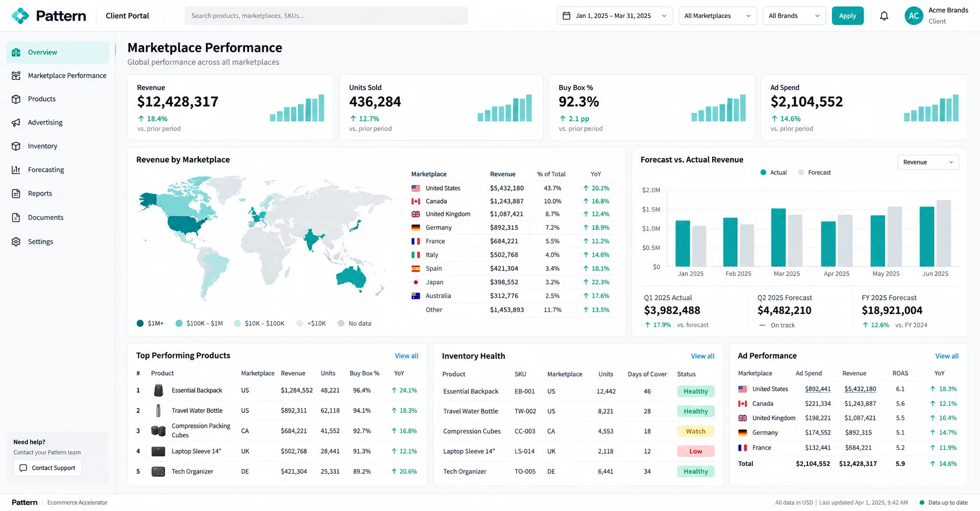Click the AC user avatar
Screen dimensions: 980x511
click(x=914, y=16)
